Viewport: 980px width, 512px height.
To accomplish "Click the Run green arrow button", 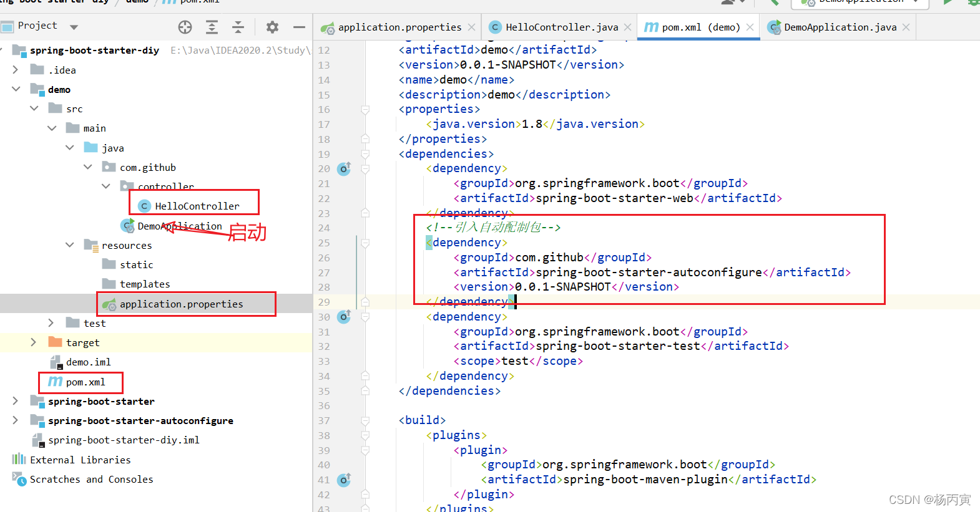I will [948, 2].
